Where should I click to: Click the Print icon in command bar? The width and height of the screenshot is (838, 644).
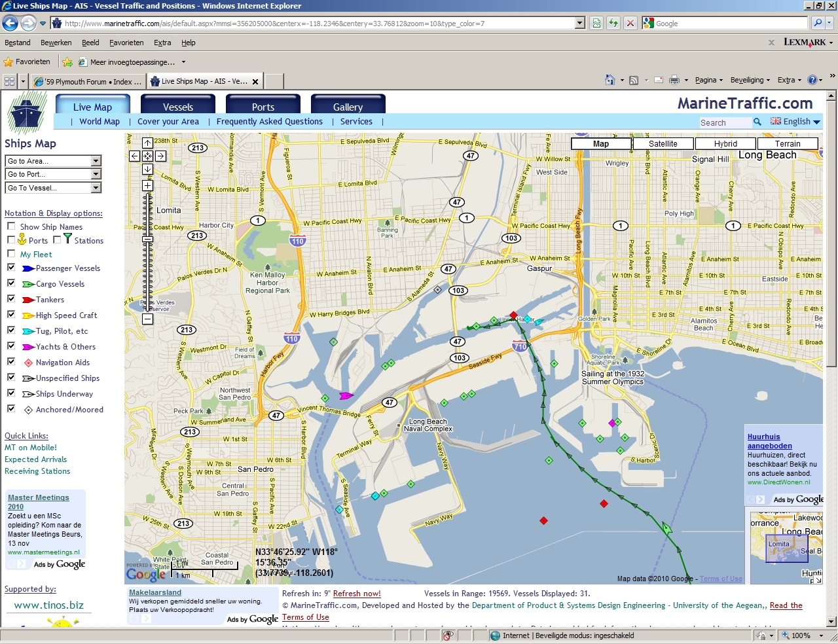[x=674, y=80]
